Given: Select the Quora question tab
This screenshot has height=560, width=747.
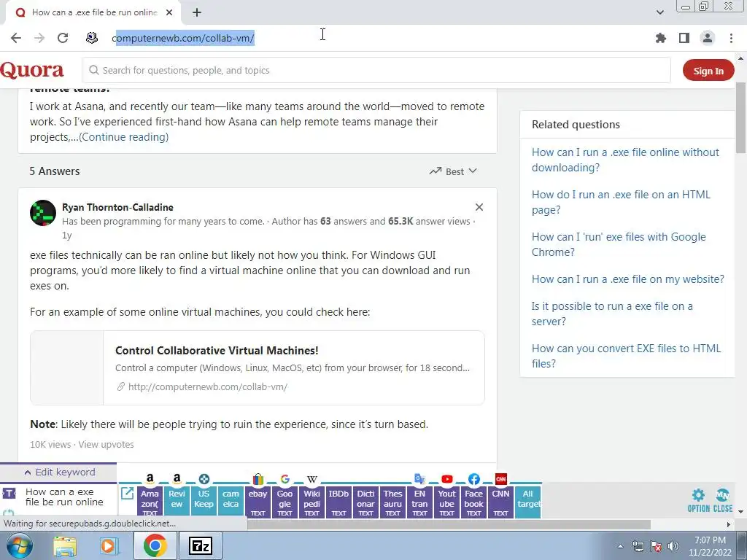Looking at the screenshot, I should point(93,12).
